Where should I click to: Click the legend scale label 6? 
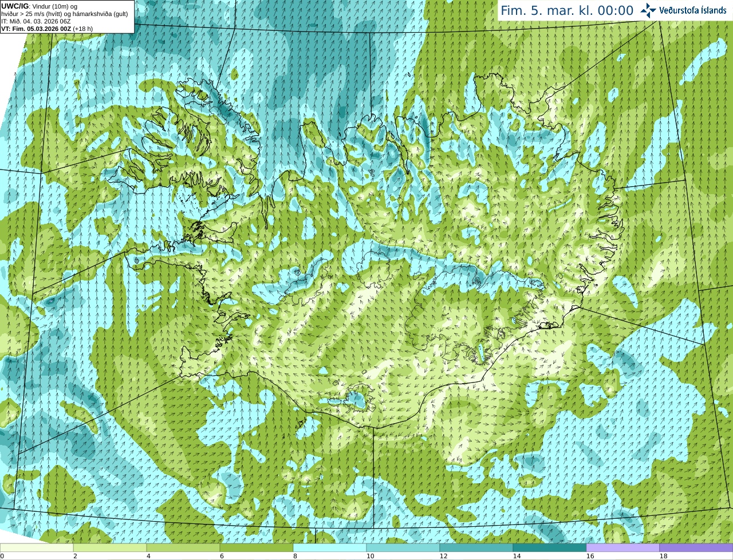click(222, 556)
